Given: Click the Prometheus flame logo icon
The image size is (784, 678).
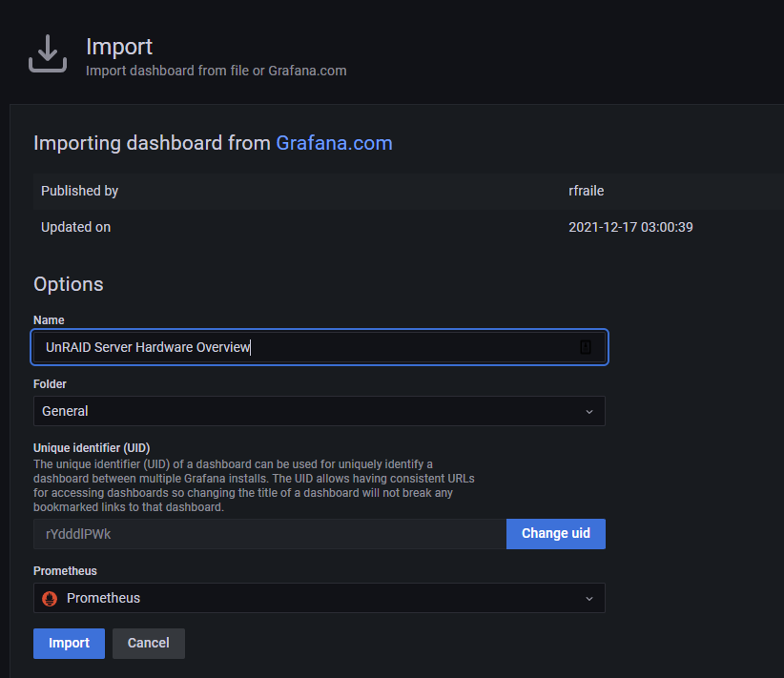Looking at the screenshot, I should [x=50, y=598].
